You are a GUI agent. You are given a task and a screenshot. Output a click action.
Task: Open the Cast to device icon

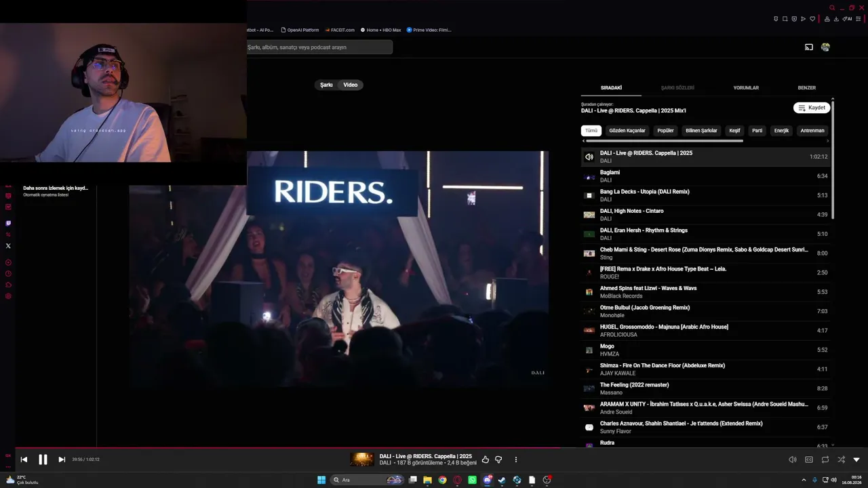tap(808, 47)
